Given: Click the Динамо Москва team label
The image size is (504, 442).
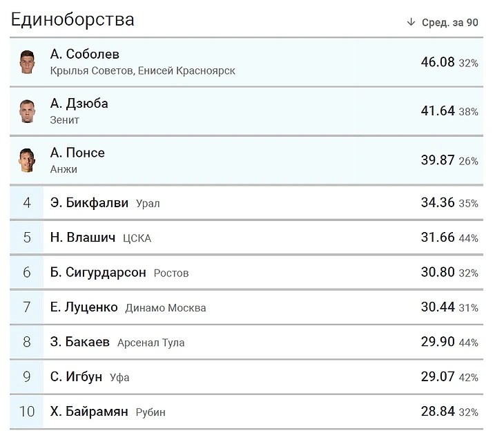Looking at the screenshot, I should click(x=166, y=307).
